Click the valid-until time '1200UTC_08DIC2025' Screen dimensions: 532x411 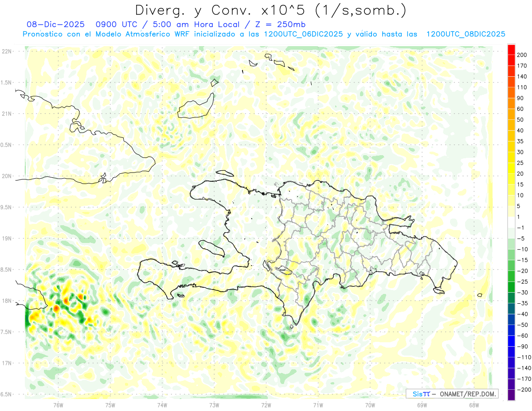coord(465,34)
